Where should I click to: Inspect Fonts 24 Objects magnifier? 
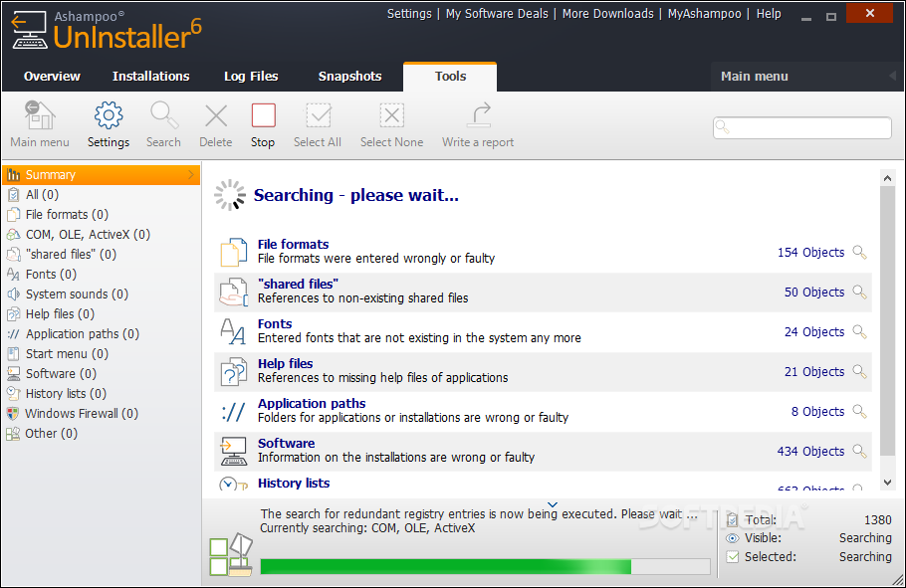860,332
